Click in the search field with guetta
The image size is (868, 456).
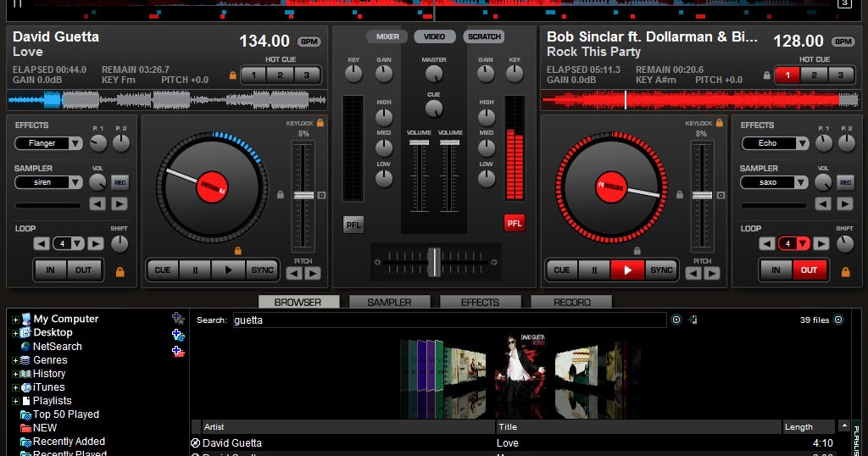click(x=449, y=320)
